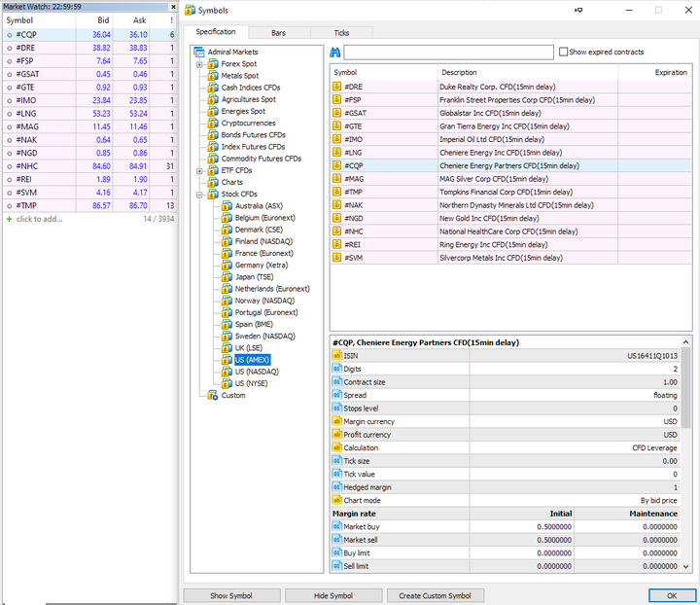The width and height of the screenshot is (700, 605).
Task: Click the details panel scroll down arrow
Action: (685, 566)
